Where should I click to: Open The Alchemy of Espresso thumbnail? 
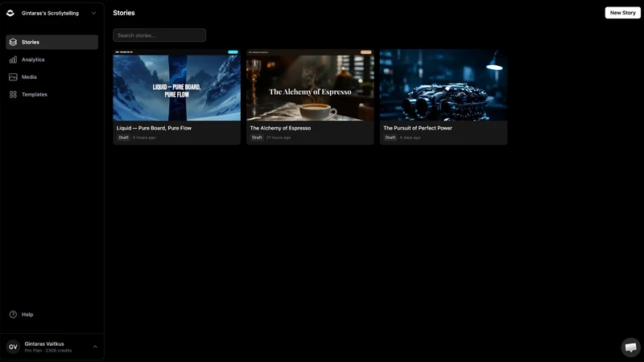(x=310, y=85)
